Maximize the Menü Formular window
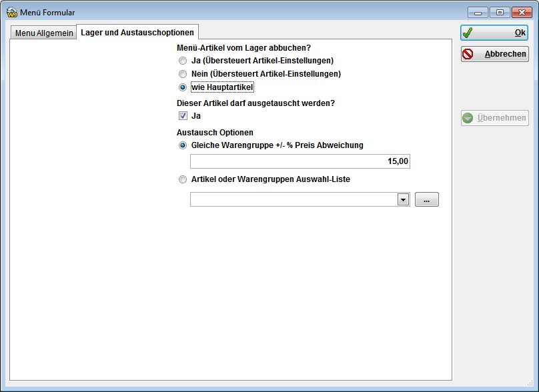 500,13
